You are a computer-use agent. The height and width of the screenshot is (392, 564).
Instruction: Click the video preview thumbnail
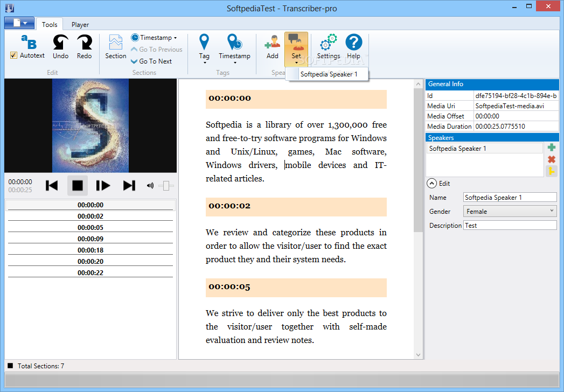[90, 125]
